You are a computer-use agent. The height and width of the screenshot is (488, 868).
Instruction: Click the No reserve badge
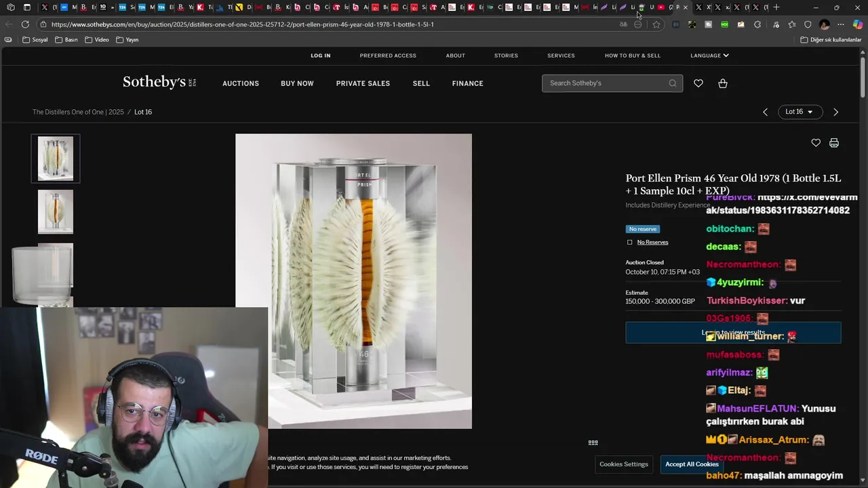pos(643,229)
